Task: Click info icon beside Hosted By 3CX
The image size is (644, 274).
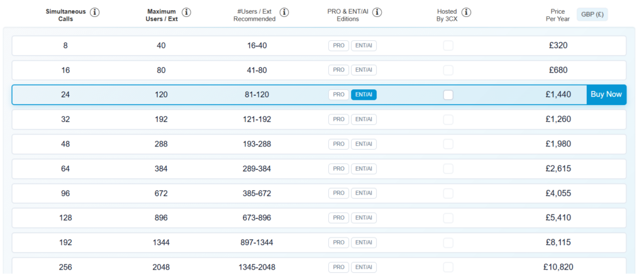Action: (x=466, y=13)
